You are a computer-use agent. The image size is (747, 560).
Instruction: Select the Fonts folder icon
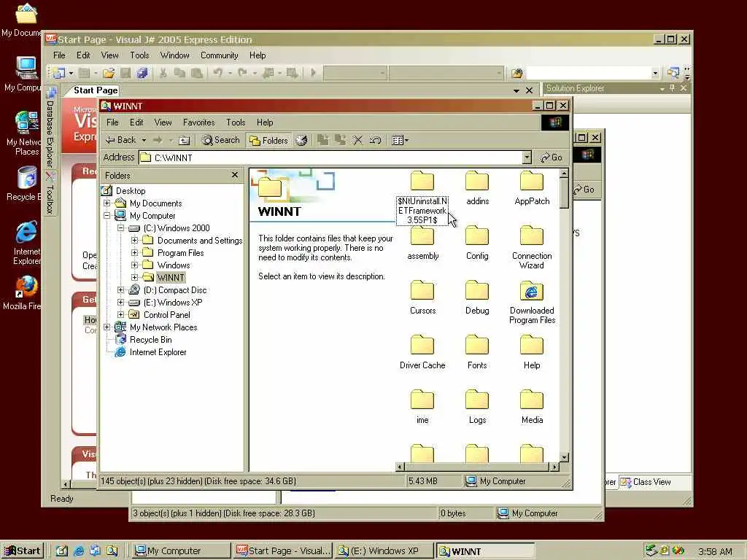(x=477, y=346)
